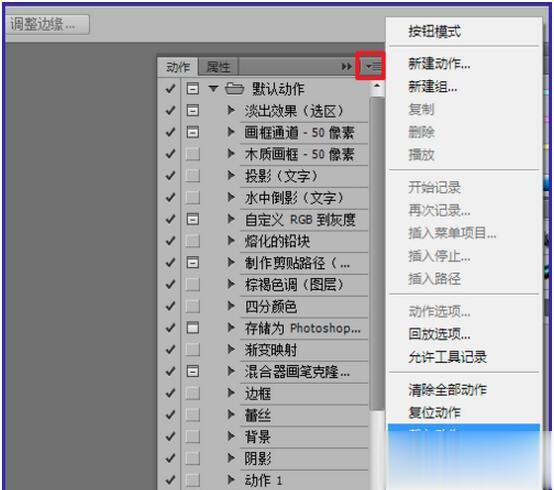Click the 调整边缘... button
This screenshot has height=490, width=554.
tap(47, 24)
